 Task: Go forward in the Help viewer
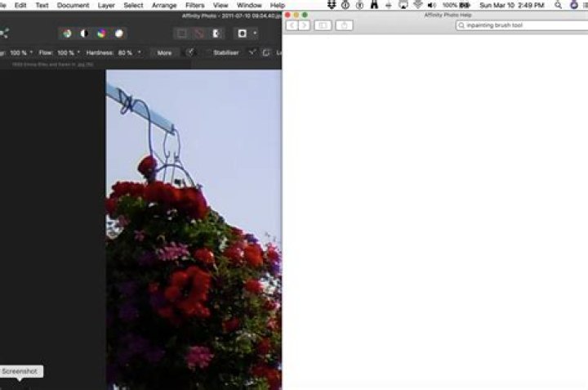[304, 25]
